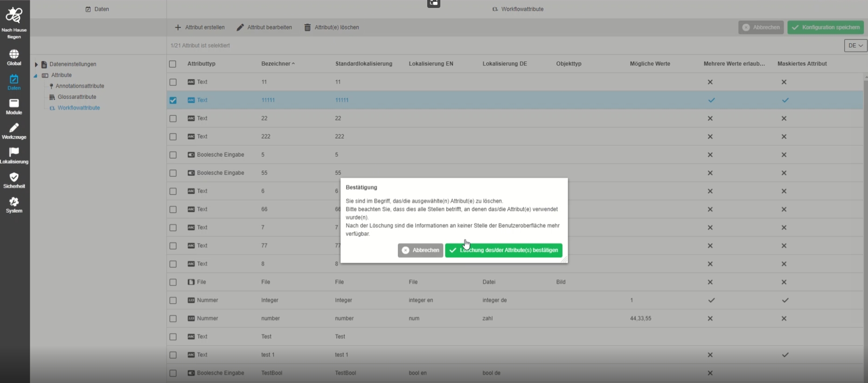This screenshot has width=868, height=383.
Task: Switch to the Daten tab
Action: click(x=97, y=9)
